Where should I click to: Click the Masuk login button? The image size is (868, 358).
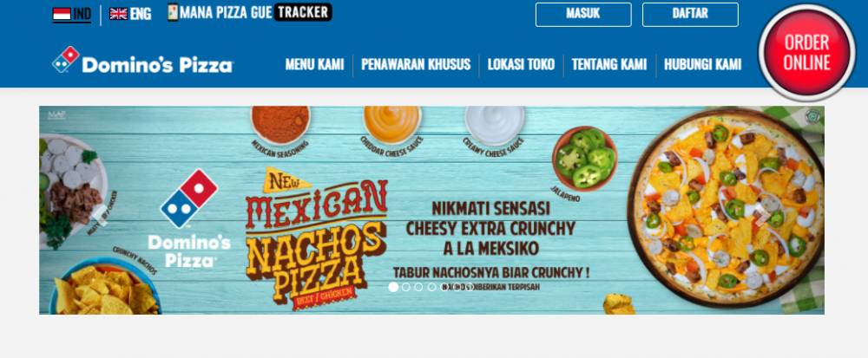(583, 15)
